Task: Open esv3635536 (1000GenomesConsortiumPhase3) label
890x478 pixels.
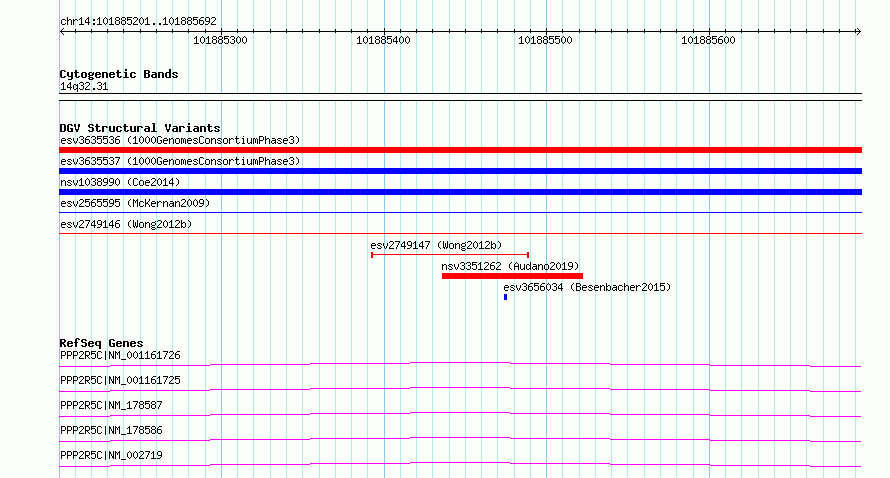Action: coord(180,140)
